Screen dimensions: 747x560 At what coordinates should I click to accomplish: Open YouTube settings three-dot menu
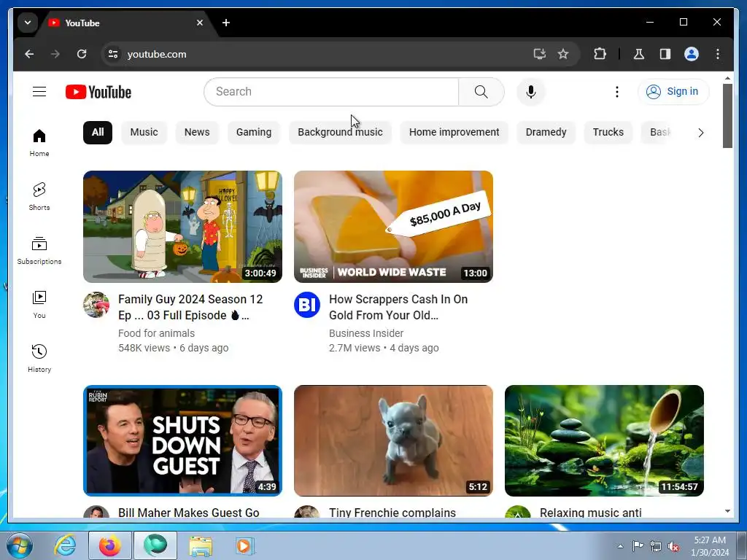click(x=617, y=91)
